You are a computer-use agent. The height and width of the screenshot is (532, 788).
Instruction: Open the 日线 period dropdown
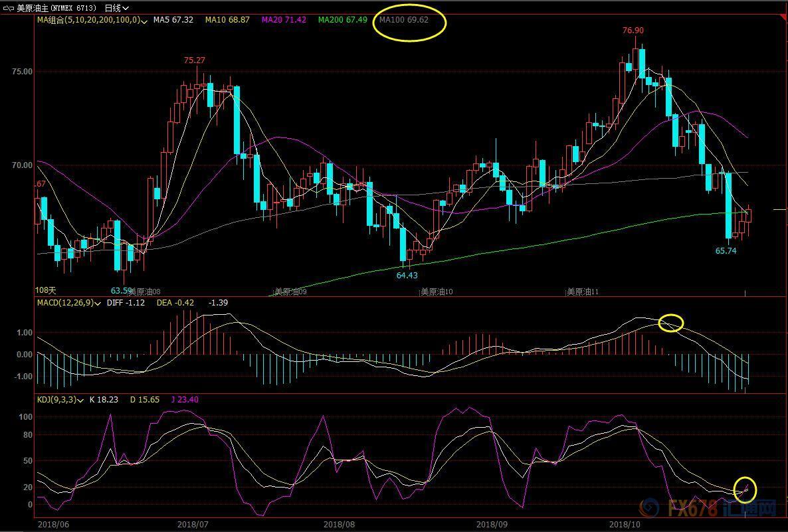click(117, 7)
